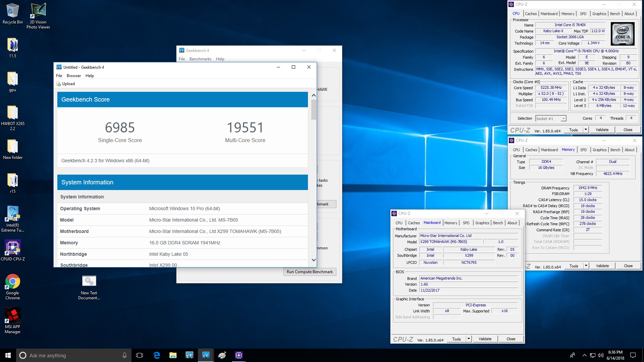Open Benchmarks menu in background Geekbench window
The image size is (644, 362).
(x=200, y=59)
